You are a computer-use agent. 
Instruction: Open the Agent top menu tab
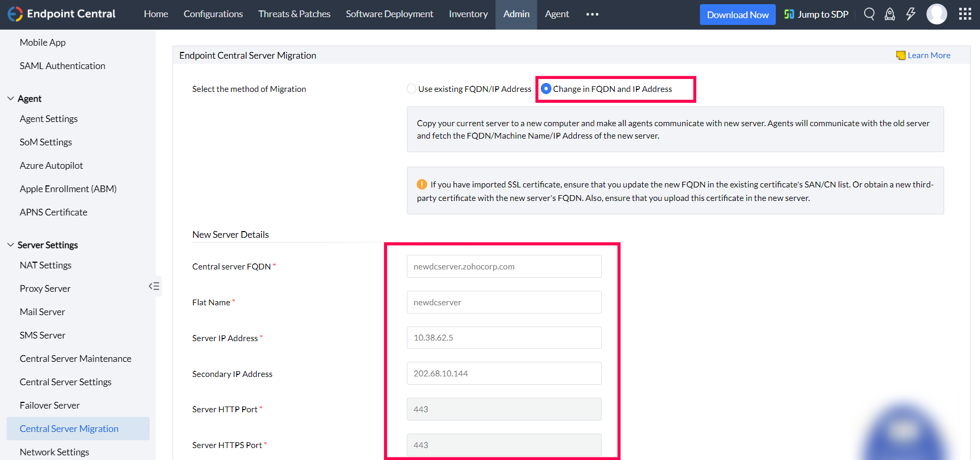pos(557,14)
